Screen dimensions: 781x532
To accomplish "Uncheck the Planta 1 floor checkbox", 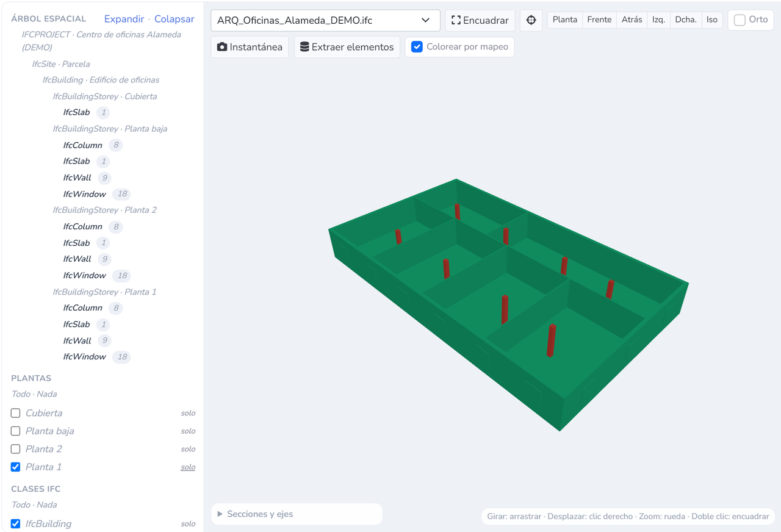I will (16, 467).
